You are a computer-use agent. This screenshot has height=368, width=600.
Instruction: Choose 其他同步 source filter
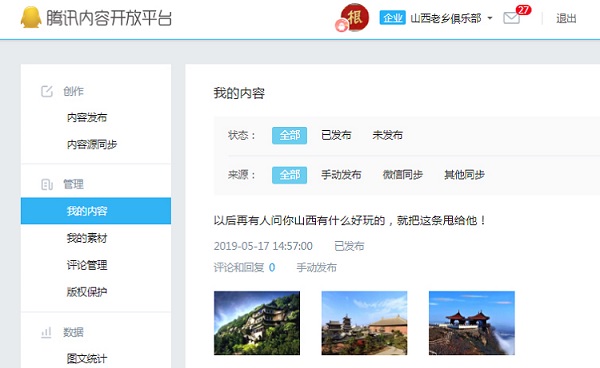pos(465,175)
